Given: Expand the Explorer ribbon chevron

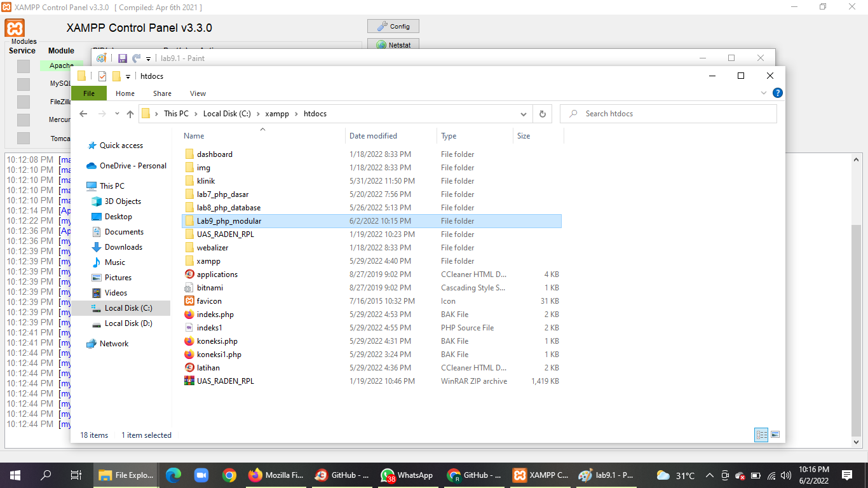Looking at the screenshot, I should tap(764, 93).
